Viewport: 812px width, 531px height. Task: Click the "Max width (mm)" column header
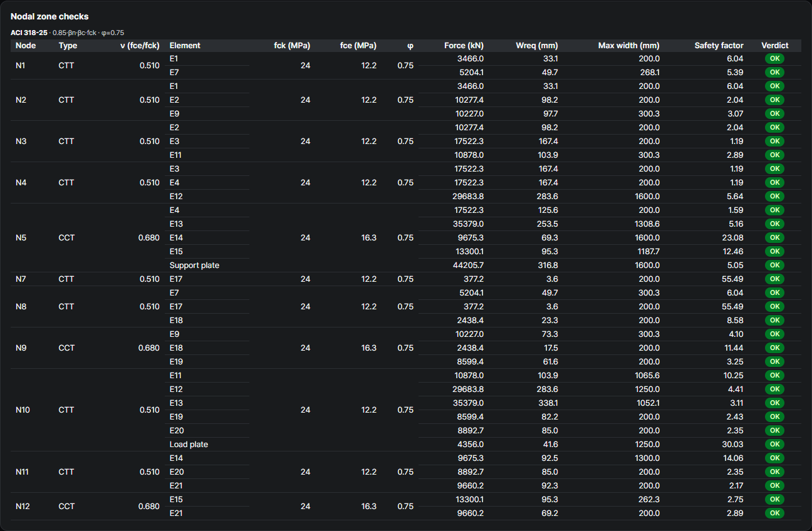click(x=629, y=46)
